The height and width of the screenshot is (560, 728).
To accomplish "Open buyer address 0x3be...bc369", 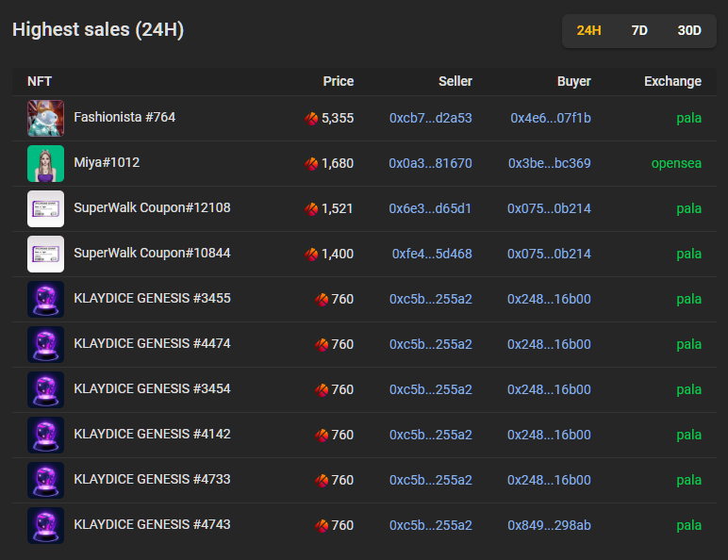I will pyautogui.click(x=550, y=163).
